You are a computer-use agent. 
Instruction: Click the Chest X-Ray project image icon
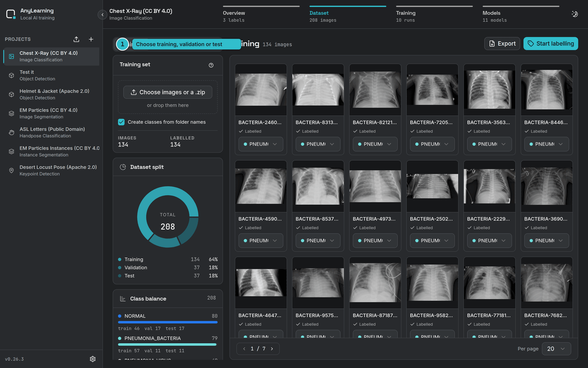click(11, 56)
